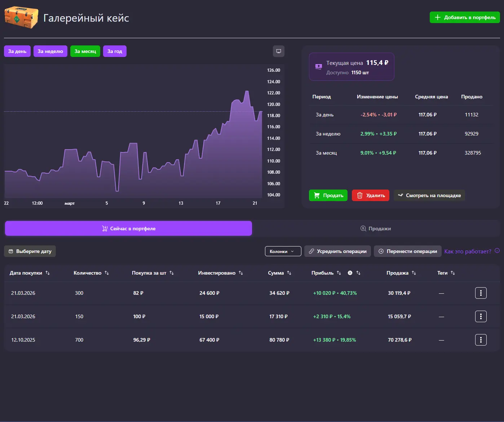Expand the 'Колонки' dropdown
Image resolution: width=504 pixels, height=422 pixels.
(x=283, y=251)
